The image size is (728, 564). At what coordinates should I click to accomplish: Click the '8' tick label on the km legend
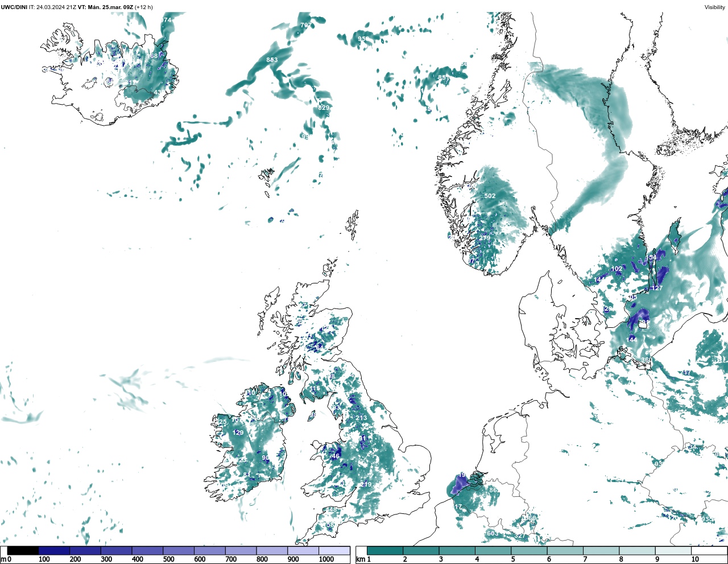tap(621, 559)
